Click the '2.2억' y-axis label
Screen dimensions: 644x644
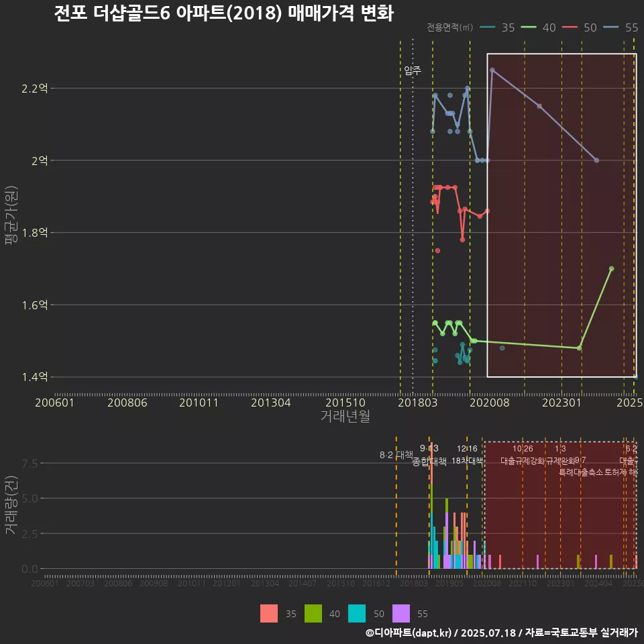[34, 89]
